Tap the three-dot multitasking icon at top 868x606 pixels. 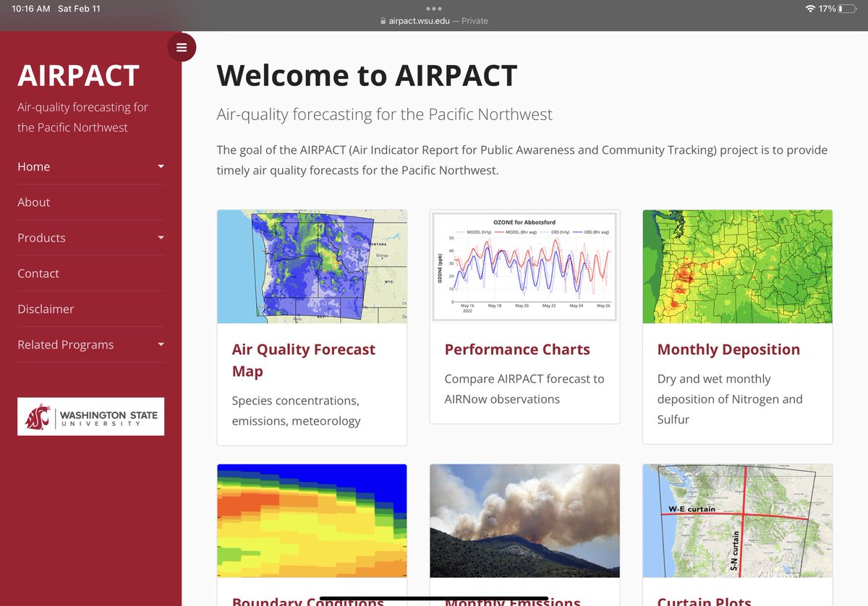[434, 9]
